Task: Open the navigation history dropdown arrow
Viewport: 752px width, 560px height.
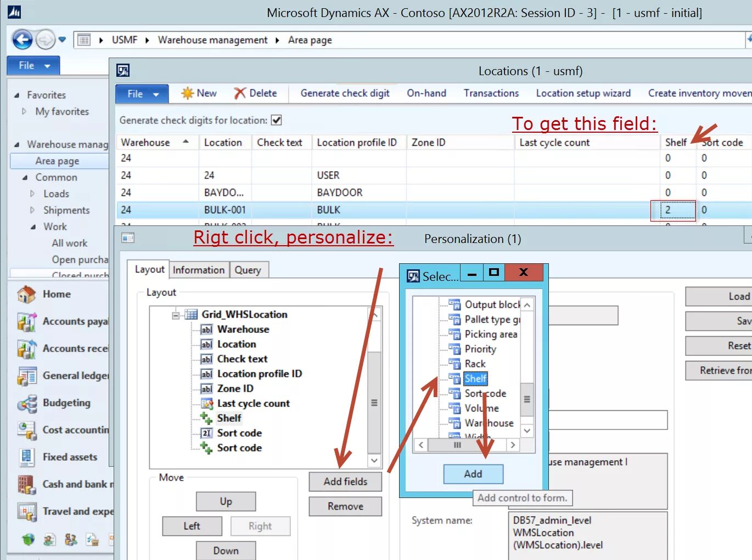Action: [x=62, y=39]
